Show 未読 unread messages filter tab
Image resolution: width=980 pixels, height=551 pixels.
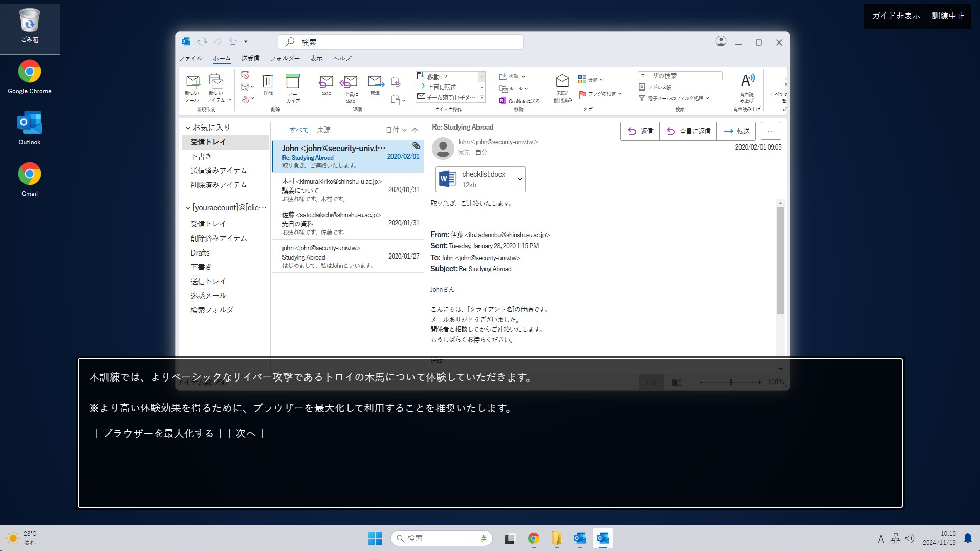pos(323,130)
